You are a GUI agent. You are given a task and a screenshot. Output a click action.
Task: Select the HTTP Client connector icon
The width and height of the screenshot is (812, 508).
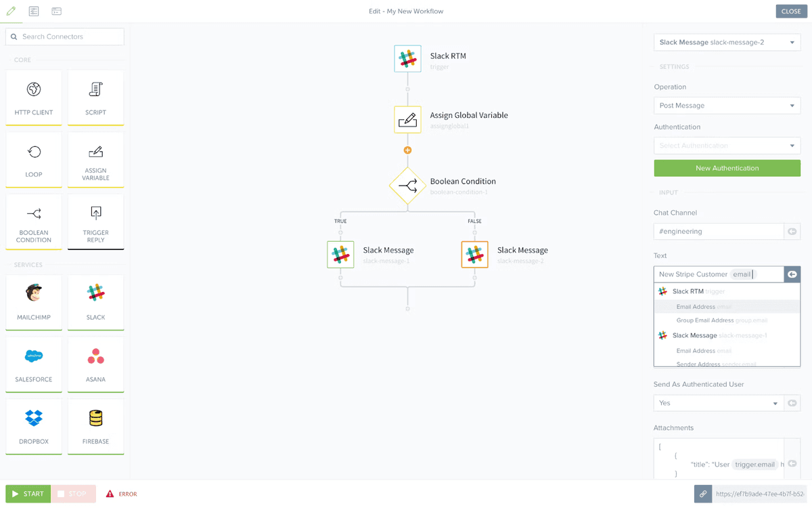click(34, 89)
